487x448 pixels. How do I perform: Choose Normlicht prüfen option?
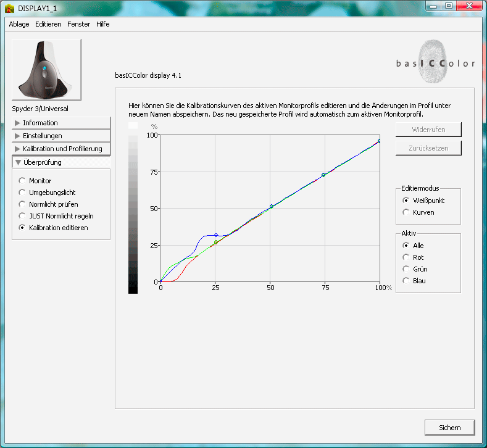pos(23,204)
